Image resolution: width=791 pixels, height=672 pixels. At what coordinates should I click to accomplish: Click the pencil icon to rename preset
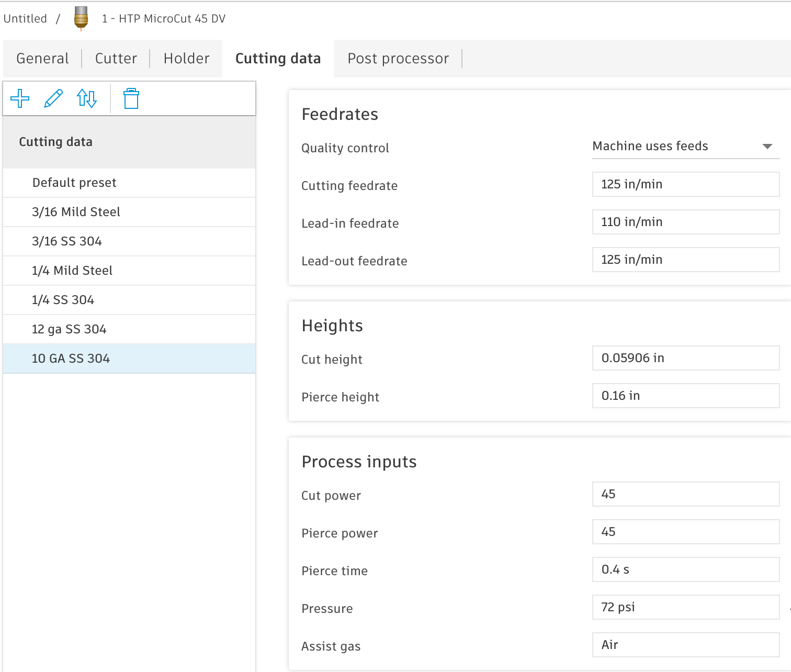click(x=53, y=98)
